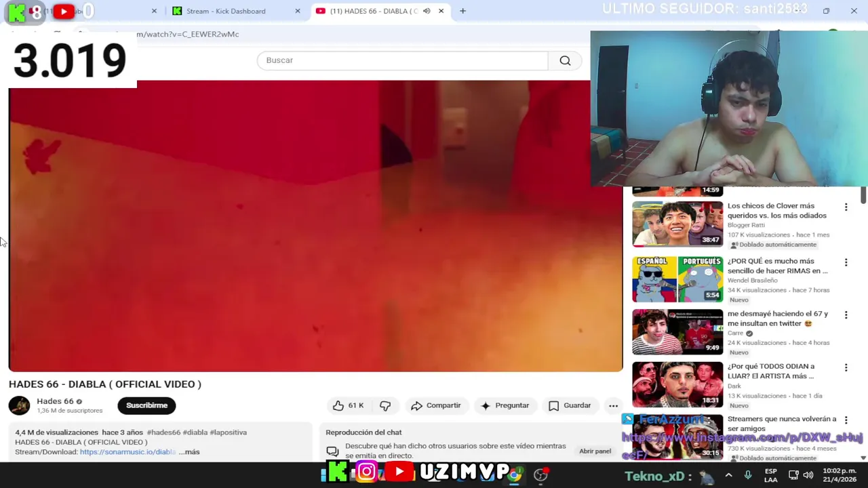Click the #hades66 hashtag

tap(163, 432)
